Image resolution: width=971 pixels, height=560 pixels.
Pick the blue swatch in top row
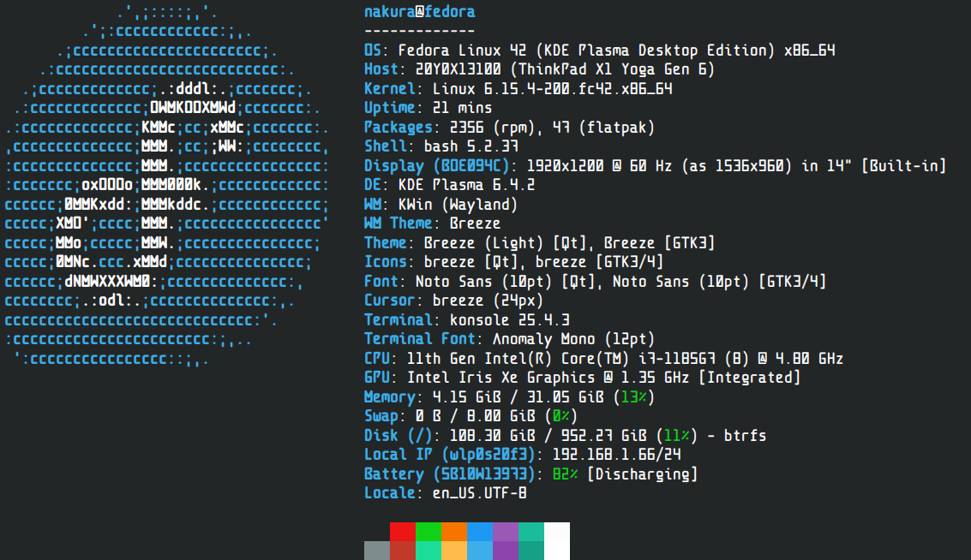pos(480,532)
